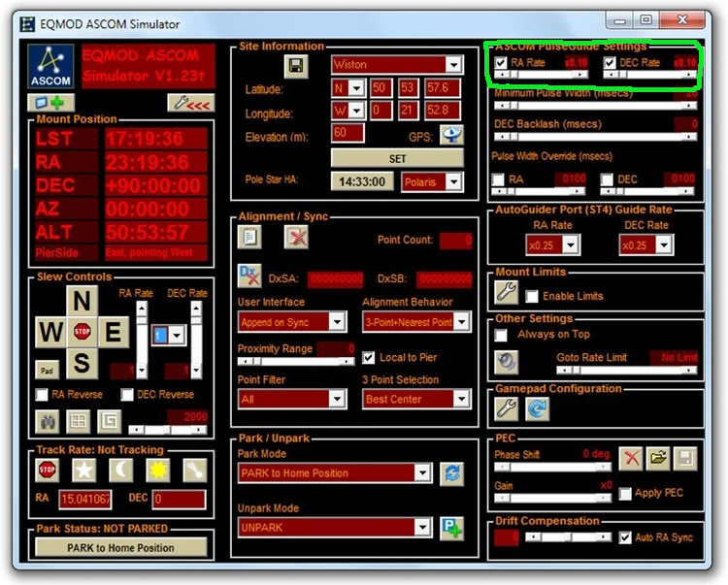Image resolution: width=728 pixels, height=585 pixels.
Task: Toggle the Auto RA Sync checkbox
Action: (625, 537)
